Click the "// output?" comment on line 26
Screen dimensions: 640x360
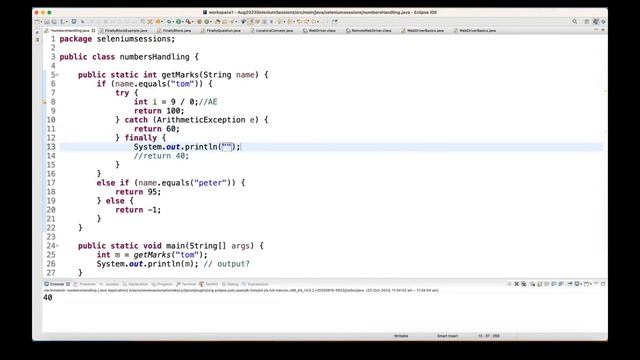(x=227, y=264)
